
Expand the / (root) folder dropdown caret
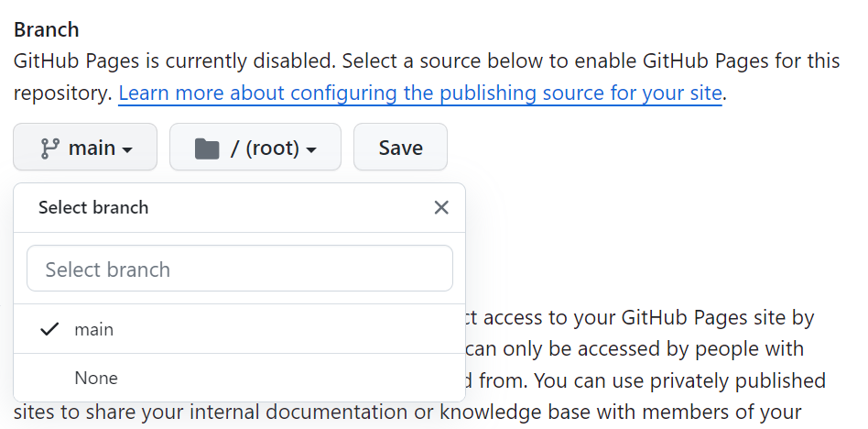pyautogui.click(x=311, y=149)
